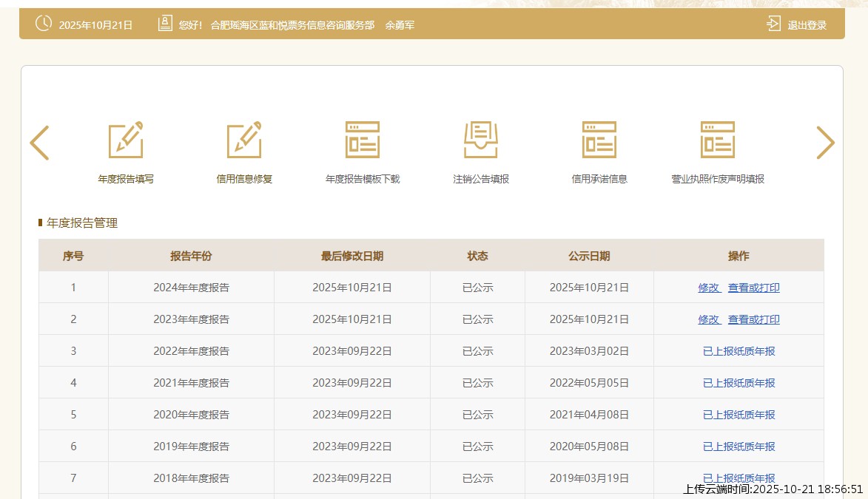This screenshot has height=499, width=868.
Task: Click the 报告年份 column header
Action: point(191,256)
